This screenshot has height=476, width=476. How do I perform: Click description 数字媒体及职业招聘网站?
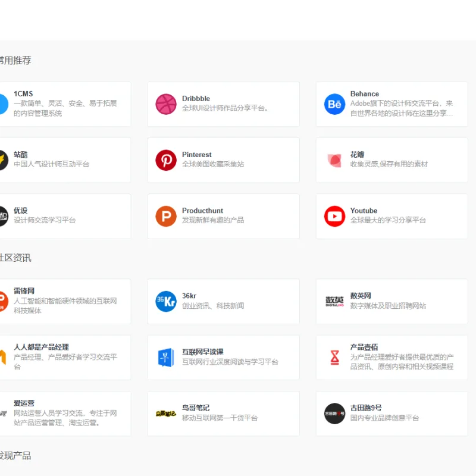[388, 306]
